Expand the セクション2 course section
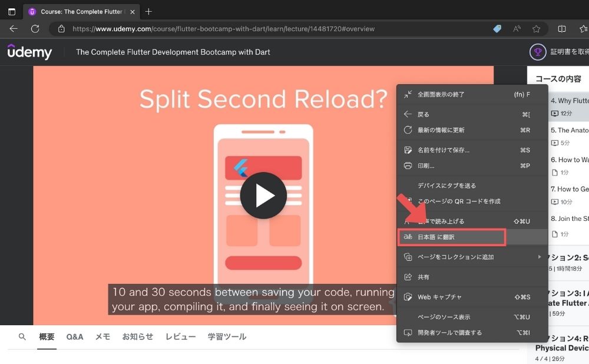 coord(569,262)
